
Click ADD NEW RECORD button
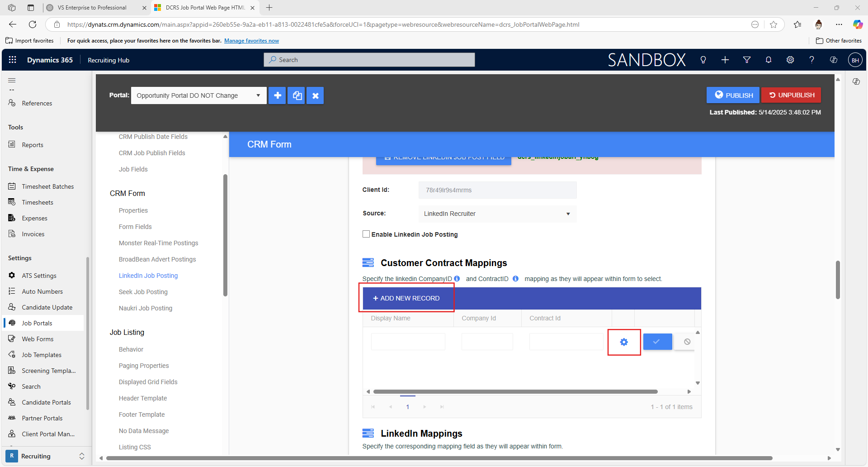coord(406,298)
